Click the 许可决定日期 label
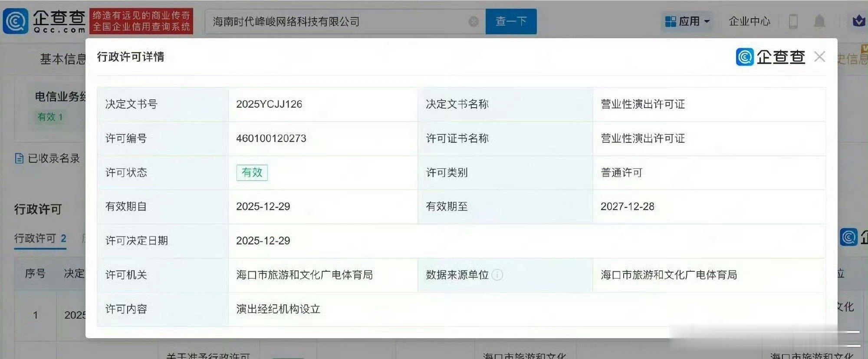Viewport: 868px width, 359px height. (137, 241)
